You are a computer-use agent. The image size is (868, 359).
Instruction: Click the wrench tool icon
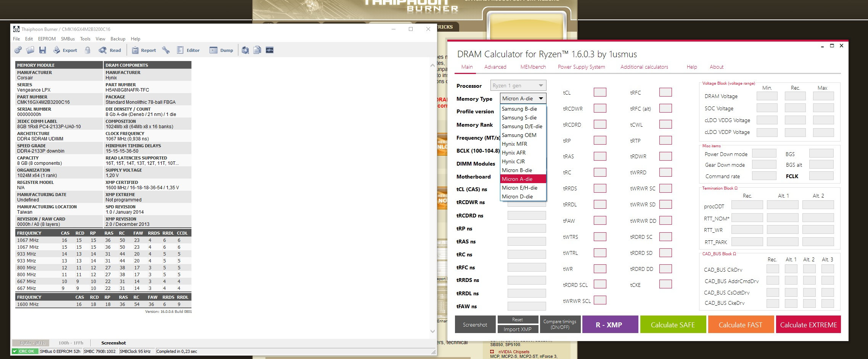coord(166,50)
